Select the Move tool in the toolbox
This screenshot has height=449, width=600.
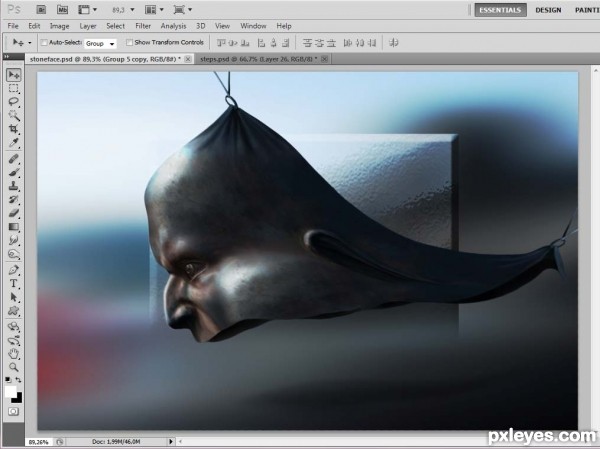tap(14, 75)
